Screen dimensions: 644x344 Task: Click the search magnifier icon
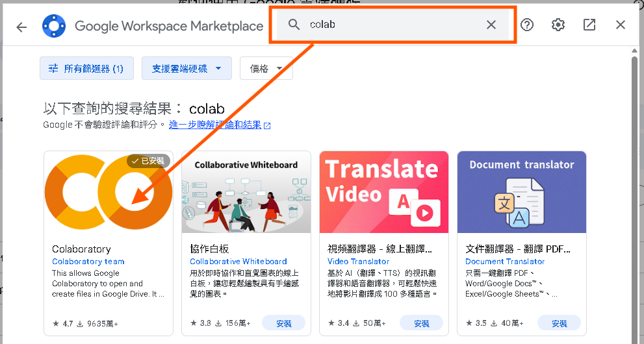[x=294, y=25]
